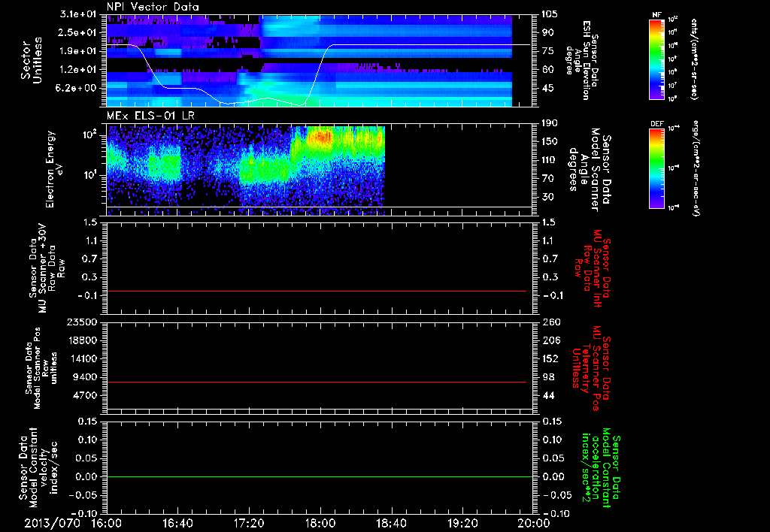This screenshot has height=532, width=770.
Task: Click the 98 telemetry tick label
Action: tap(548, 377)
